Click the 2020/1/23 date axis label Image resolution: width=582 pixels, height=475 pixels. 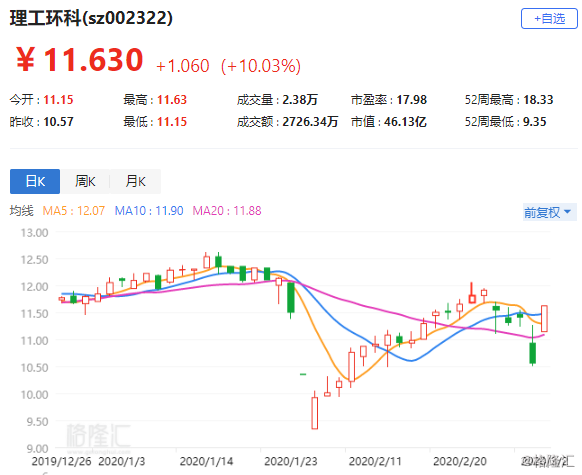click(x=291, y=461)
